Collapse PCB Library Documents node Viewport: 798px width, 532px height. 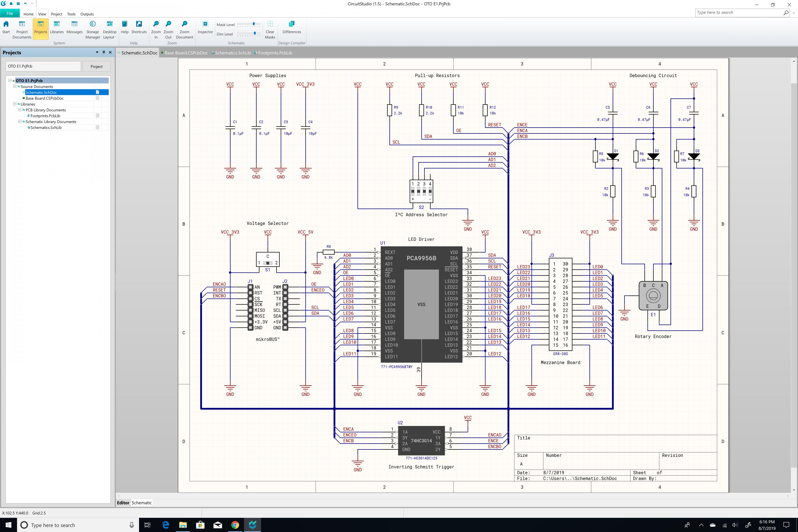point(20,110)
